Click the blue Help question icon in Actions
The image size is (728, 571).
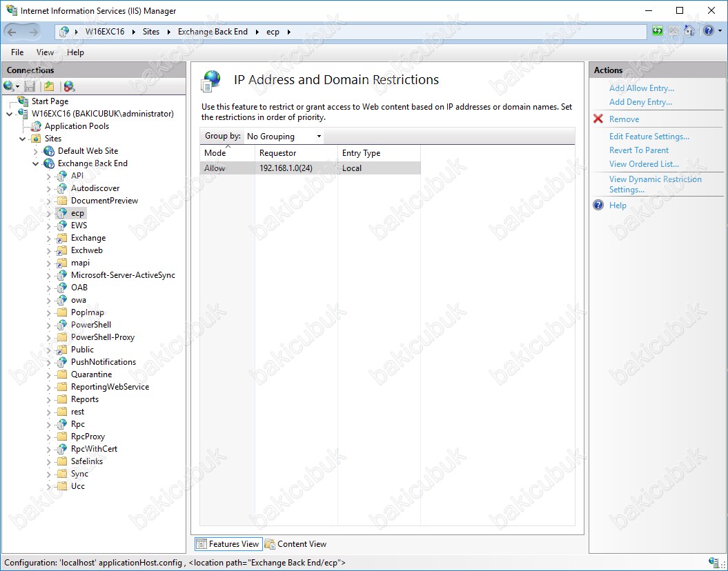pos(598,205)
